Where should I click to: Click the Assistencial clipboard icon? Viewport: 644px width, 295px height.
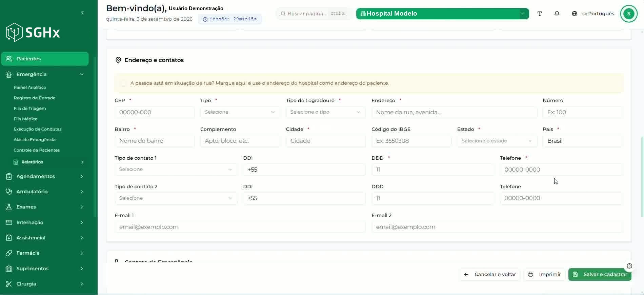point(9,238)
